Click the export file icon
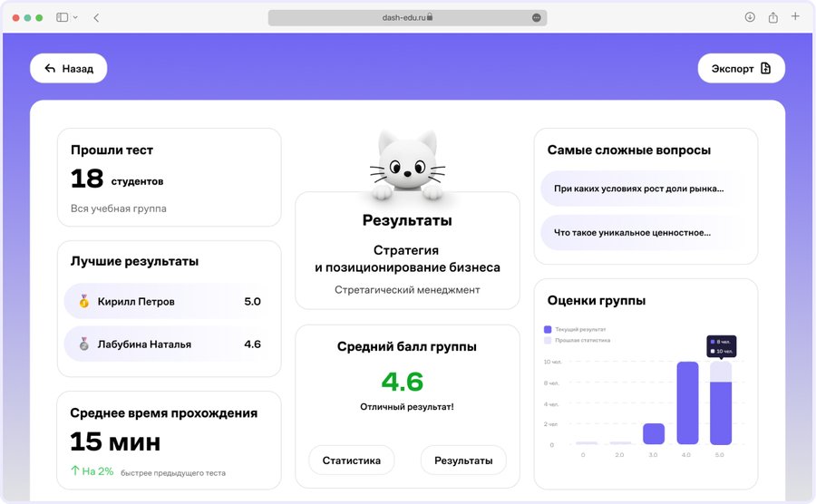This screenshot has height=504, width=816. click(765, 68)
